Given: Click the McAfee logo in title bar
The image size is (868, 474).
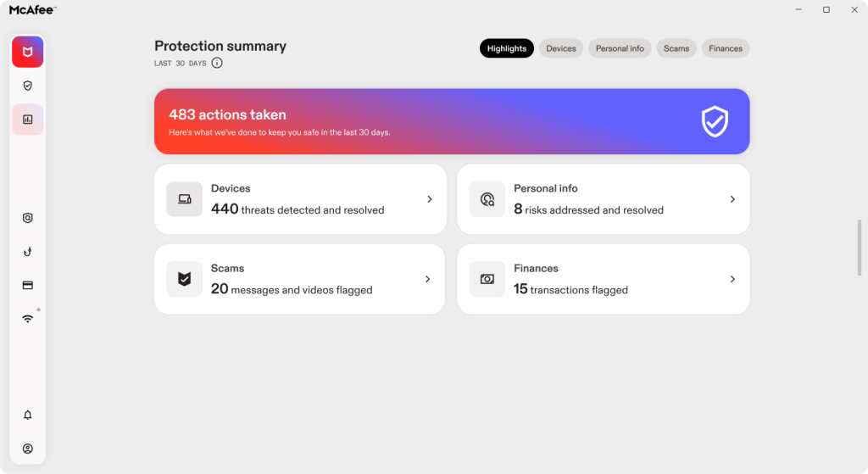Looking at the screenshot, I should [33, 9].
